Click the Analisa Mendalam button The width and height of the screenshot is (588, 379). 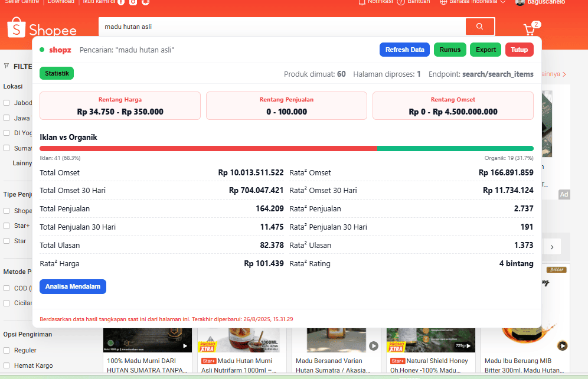(x=73, y=286)
